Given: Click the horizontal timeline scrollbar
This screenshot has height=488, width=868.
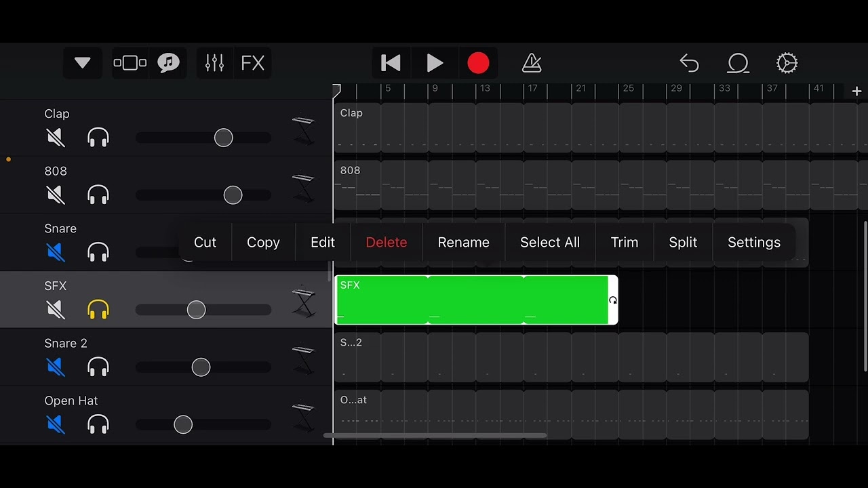Looking at the screenshot, I should pyautogui.click(x=435, y=436).
